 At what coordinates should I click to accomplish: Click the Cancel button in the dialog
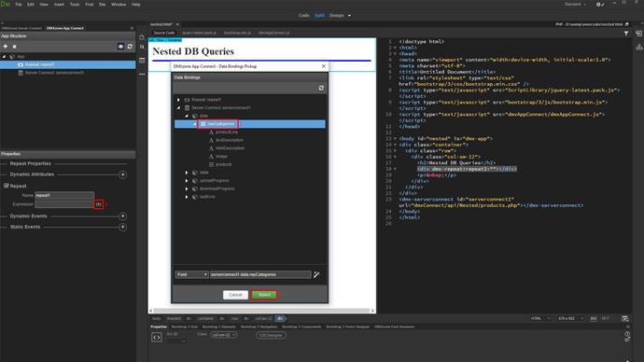click(x=235, y=295)
